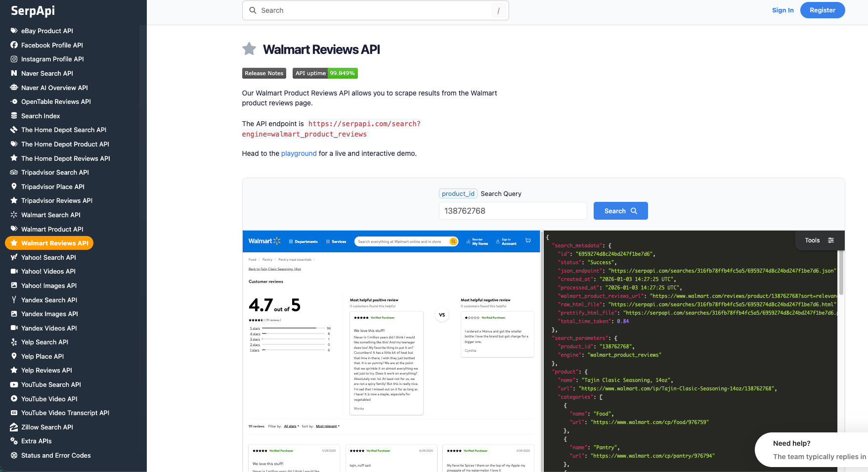Click the product_id input field
The height and width of the screenshot is (472, 868).
513,211
